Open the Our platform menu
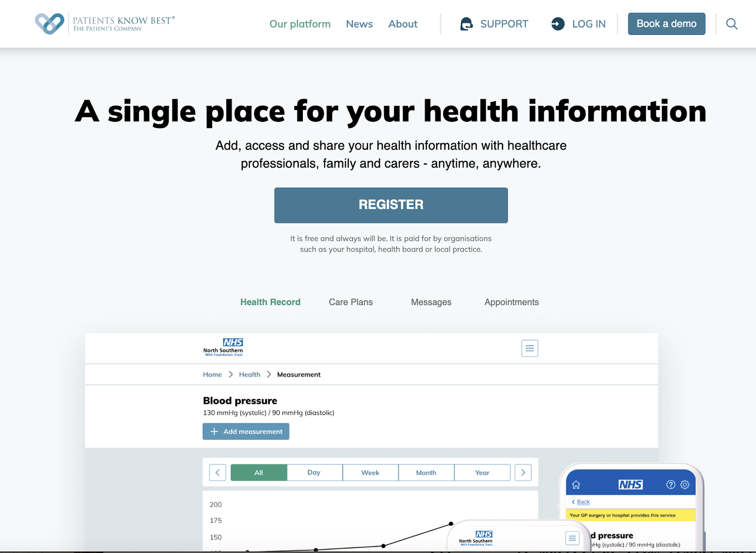756x553 pixels. pyautogui.click(x=300, y=24)
